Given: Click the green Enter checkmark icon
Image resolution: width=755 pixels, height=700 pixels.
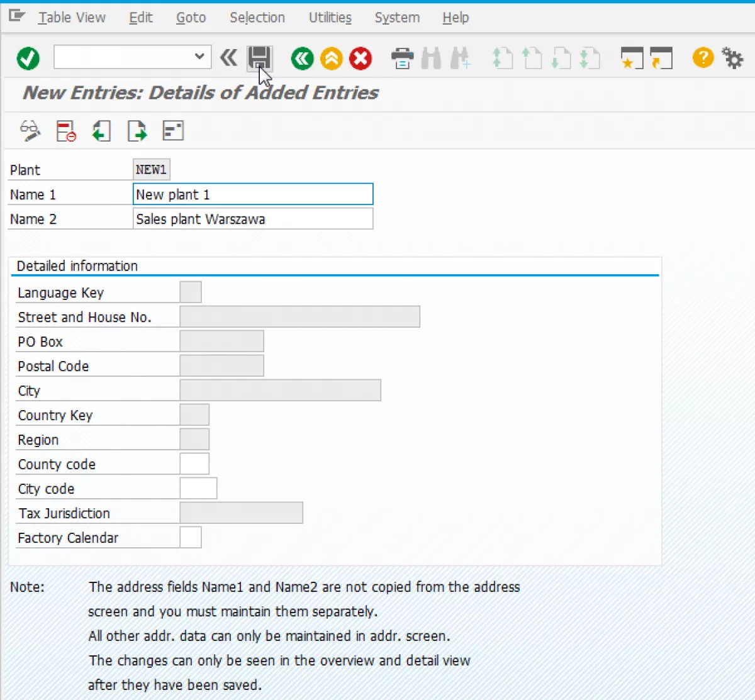Looking at the screenshot, I should (x=28, y=58).
